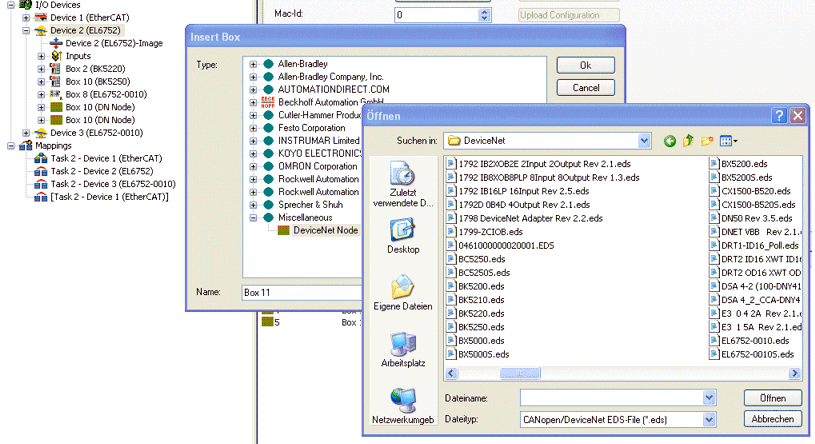Click Ok in Insert Box dialog
The image size is (815, 444).
point(586,65)
